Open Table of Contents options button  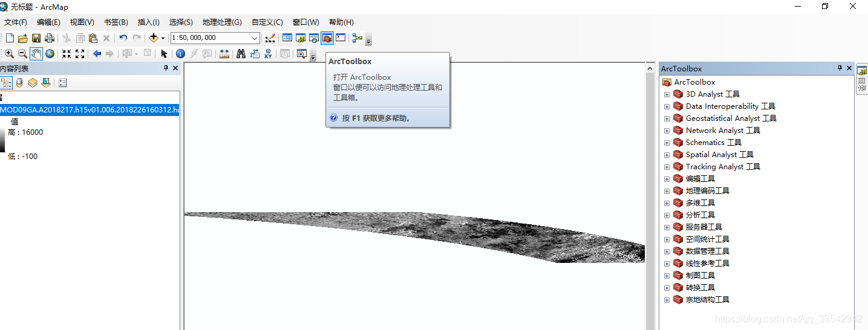click(x=63, y=83)
